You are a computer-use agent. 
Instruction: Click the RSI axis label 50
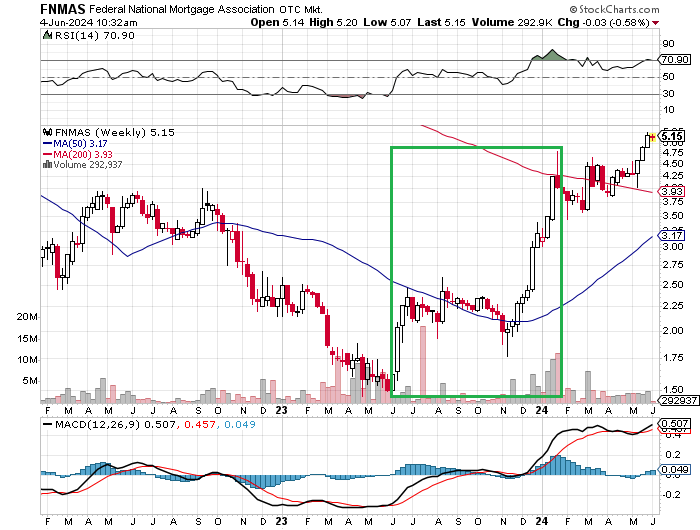668,77
